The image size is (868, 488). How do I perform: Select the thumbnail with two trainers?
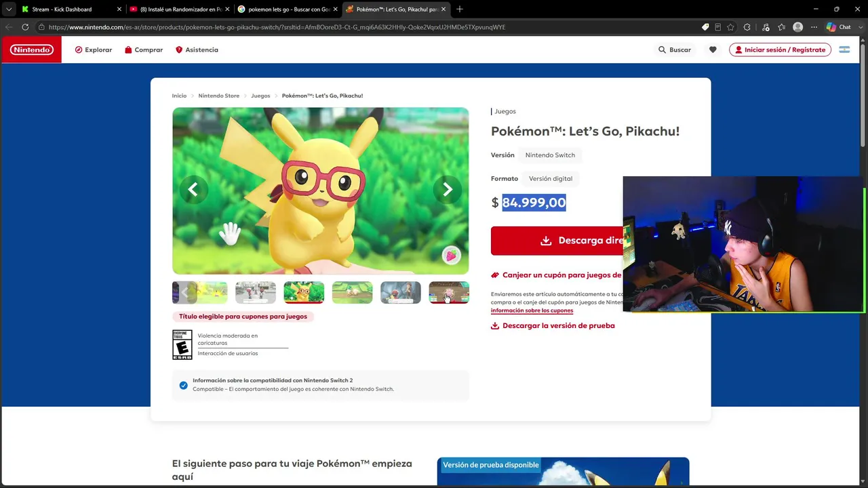pos(255,292)
